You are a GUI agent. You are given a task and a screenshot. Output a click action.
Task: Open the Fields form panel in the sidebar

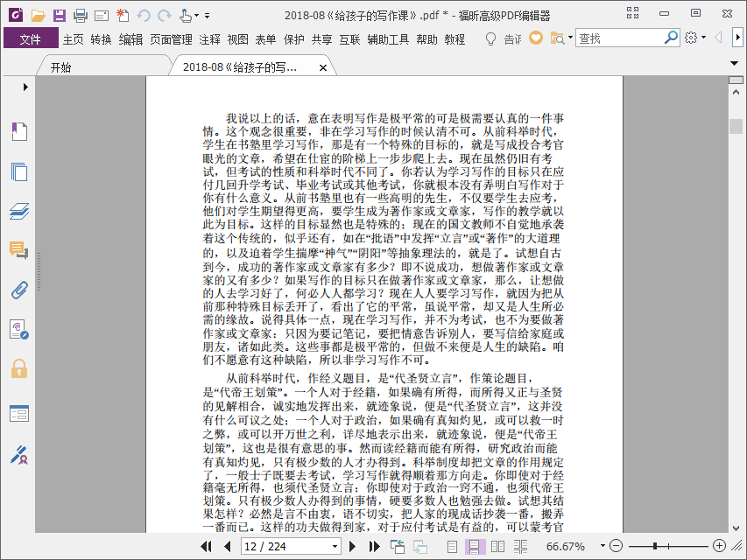pos(19,413)
